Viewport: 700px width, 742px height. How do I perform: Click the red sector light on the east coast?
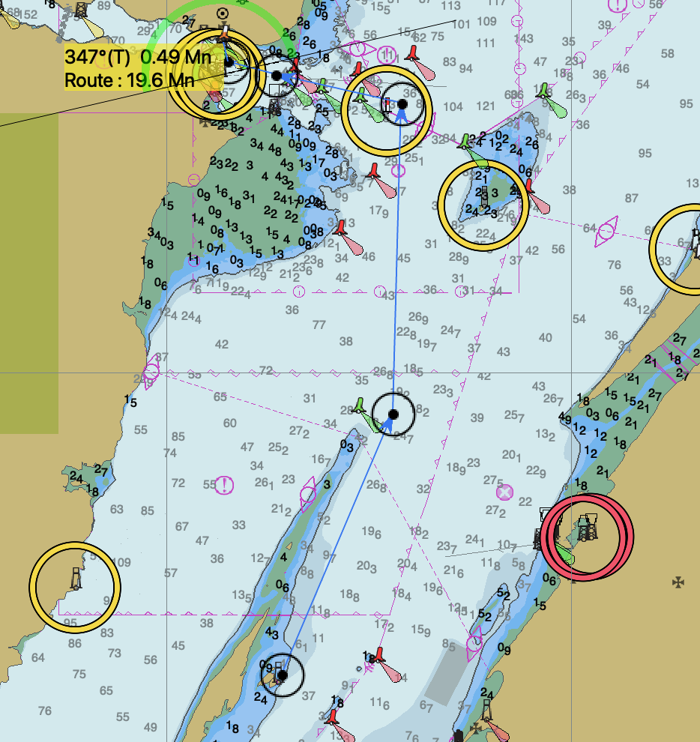(x=588, y=535)
